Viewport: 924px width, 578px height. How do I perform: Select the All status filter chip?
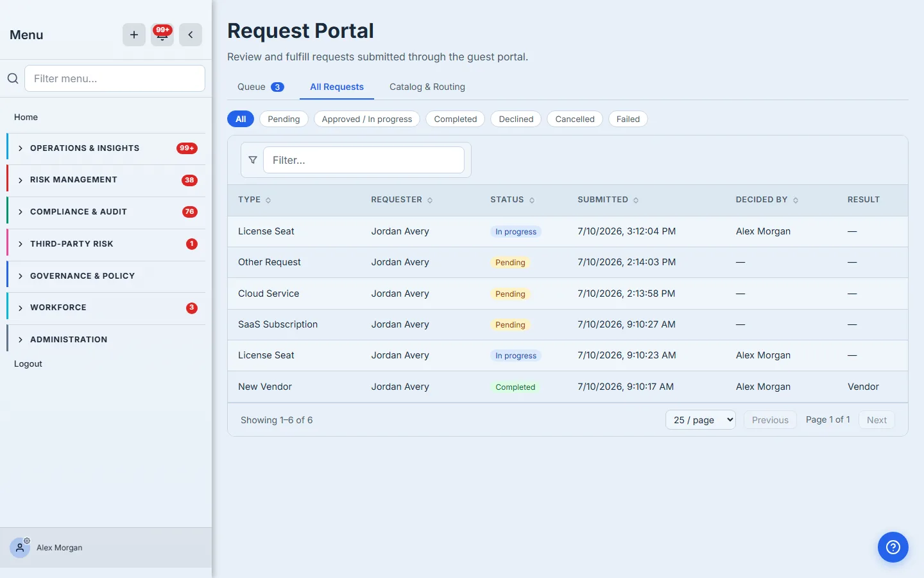pyautogui.click(x=241, y=119)
